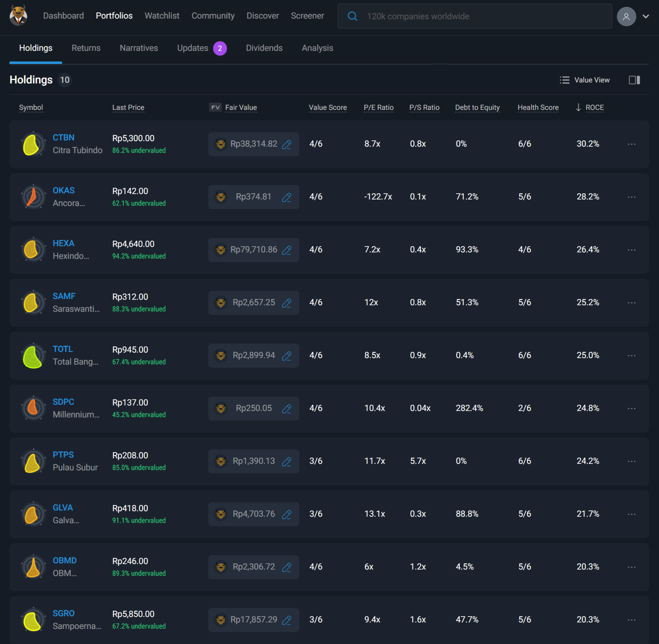
Task: Click the PTPS snowflake chart icon
Action: pyautogui.click(x=33, y=461)
